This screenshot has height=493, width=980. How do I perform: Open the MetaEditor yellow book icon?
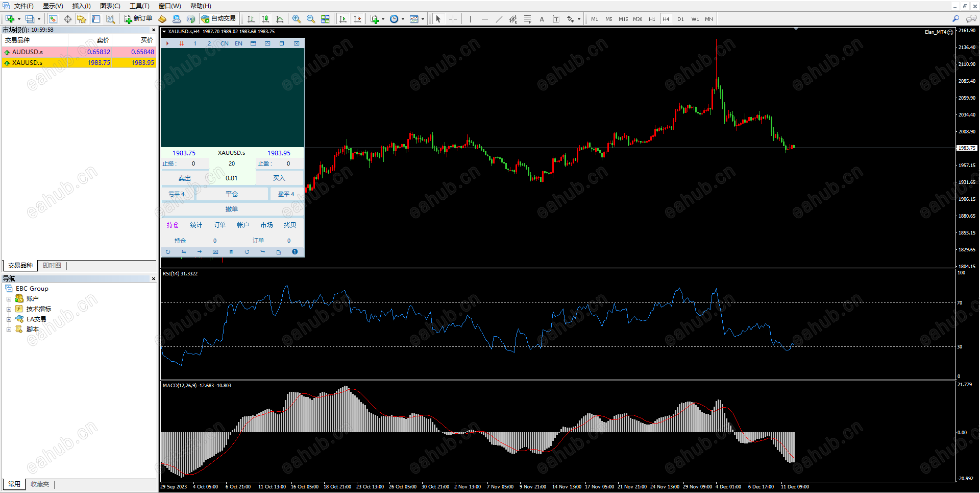click(162, 19)
